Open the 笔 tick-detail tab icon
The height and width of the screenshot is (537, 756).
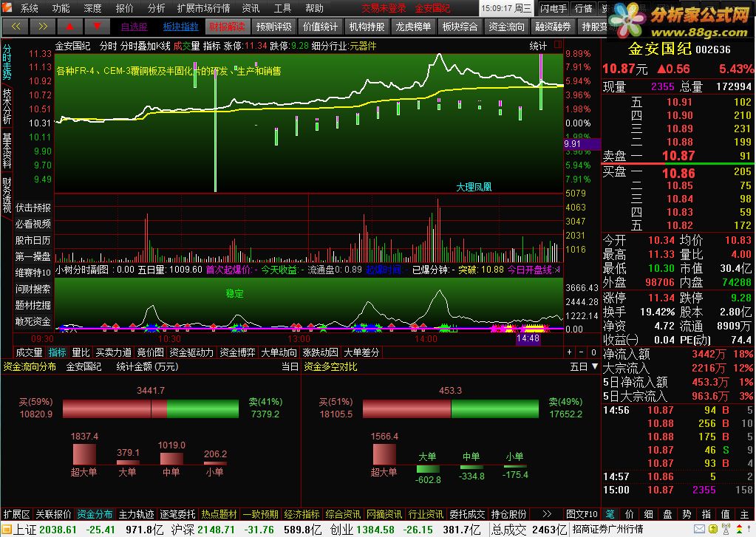point(610,514)
